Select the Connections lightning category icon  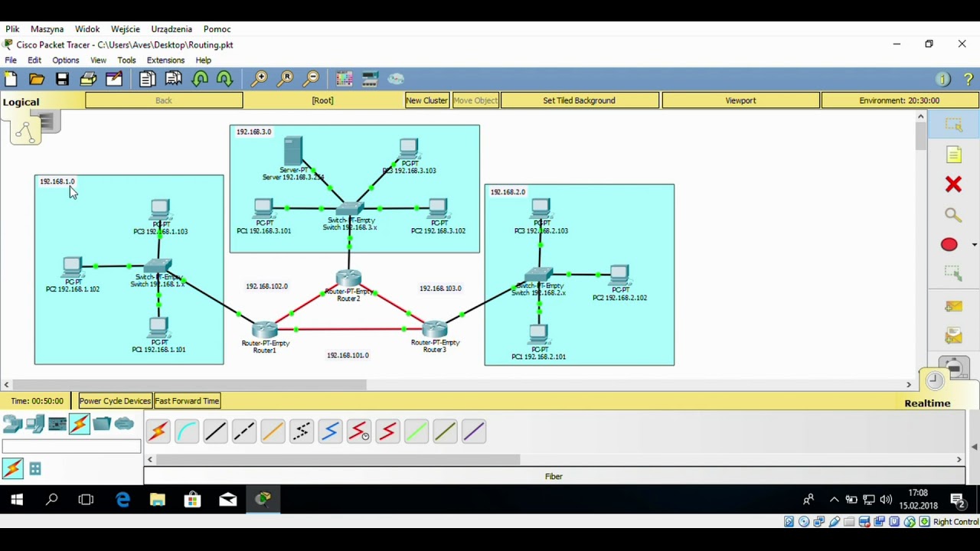tap(80, 424)
